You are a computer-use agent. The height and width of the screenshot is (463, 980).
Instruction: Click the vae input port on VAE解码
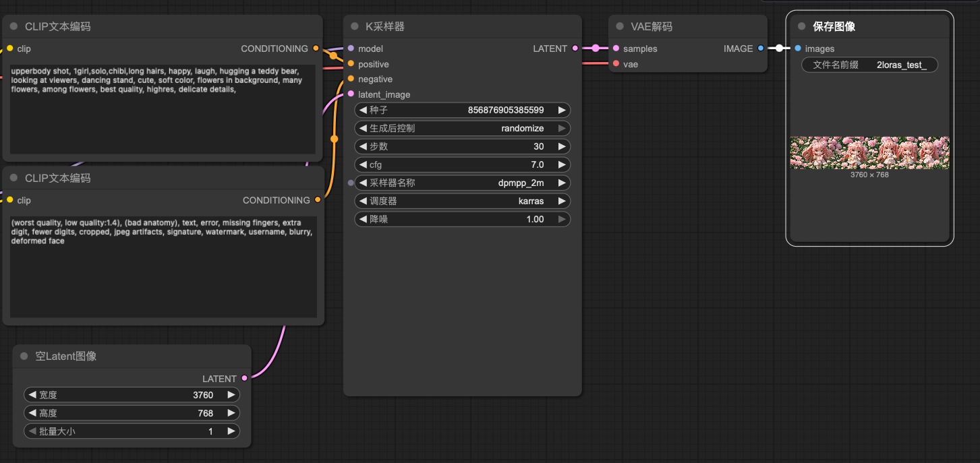pyautogui.click(x=616, y=64)
